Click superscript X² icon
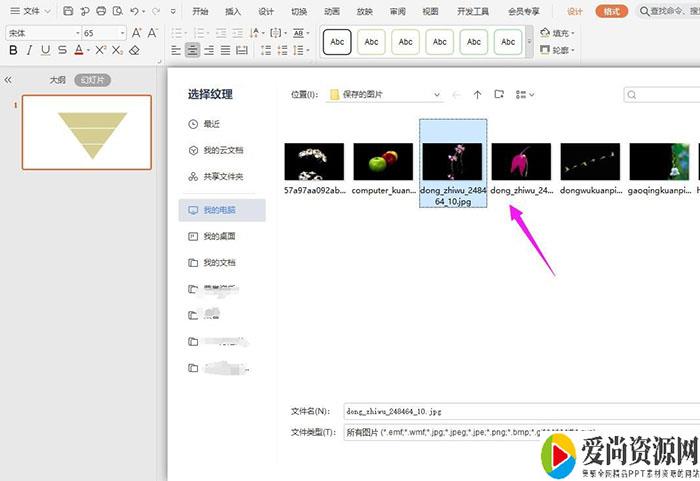 click(101, 50)
